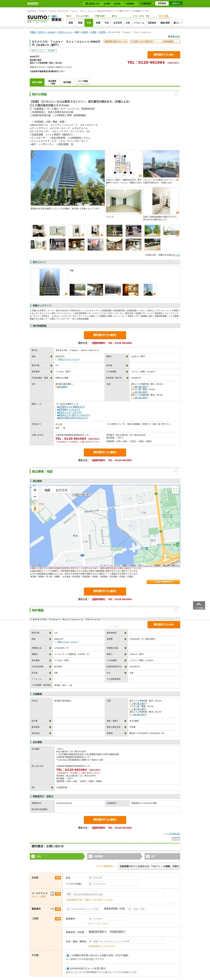
Task: Click the SUUMO logo in top green bar
Action: coord(33,3)
